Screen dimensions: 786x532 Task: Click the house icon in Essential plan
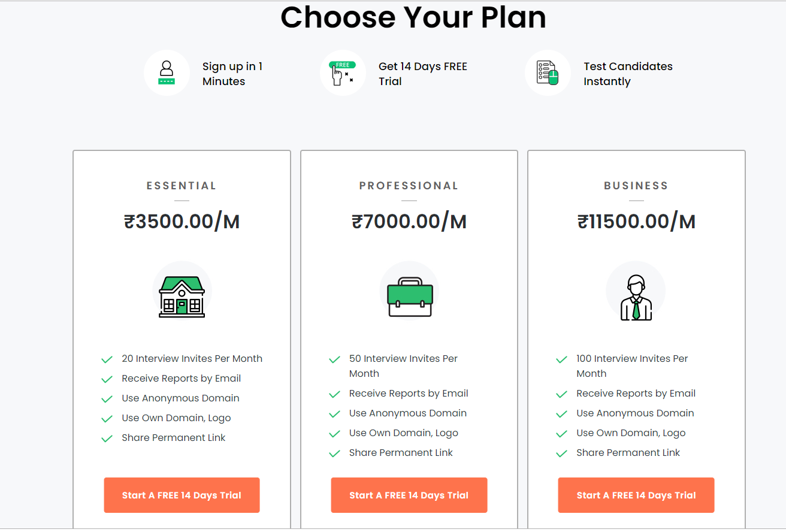182,296
